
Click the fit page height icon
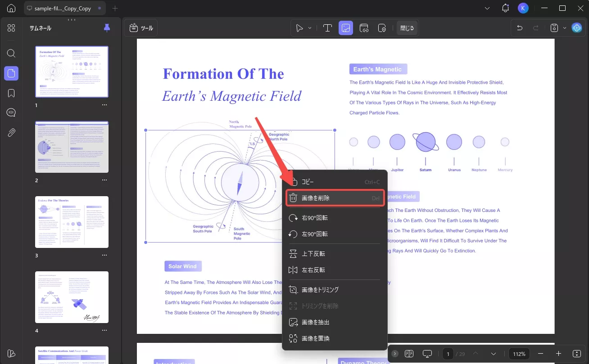(577, 354)
